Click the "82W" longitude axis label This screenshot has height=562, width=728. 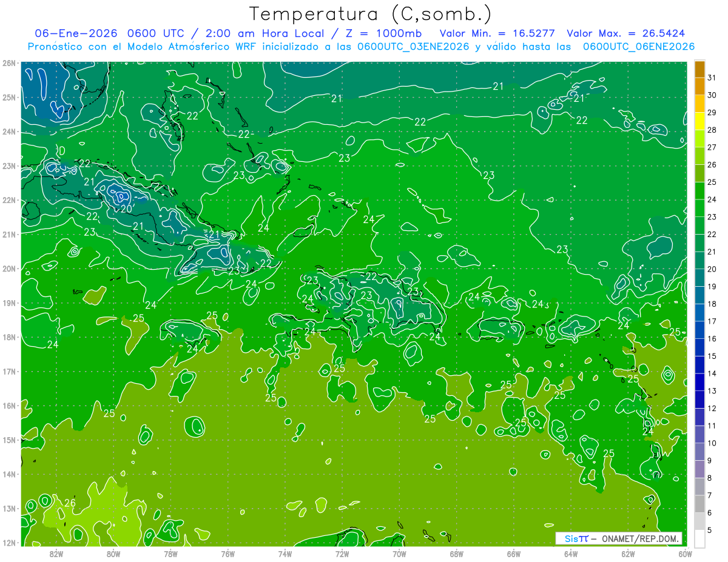[x=56, y=554]
